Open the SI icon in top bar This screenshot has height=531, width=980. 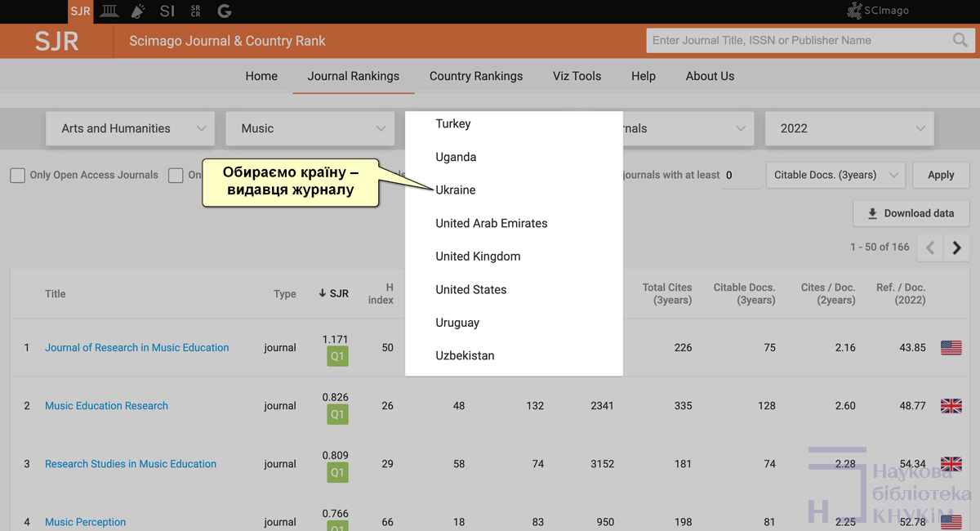click(x=167, y=11)
